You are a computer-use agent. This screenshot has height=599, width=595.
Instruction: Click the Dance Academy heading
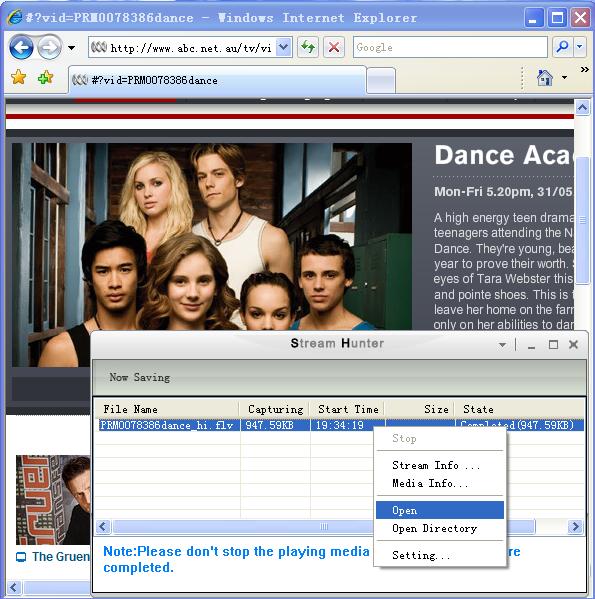(504, 155)
